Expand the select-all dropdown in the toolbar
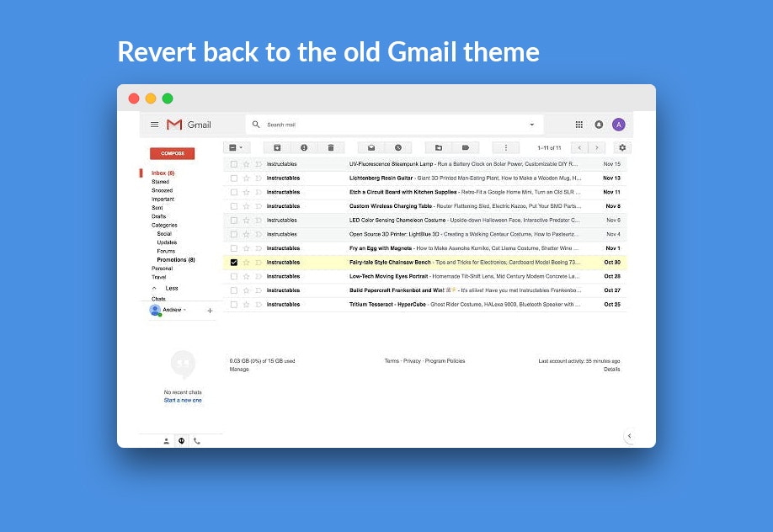 [x=243, y=147]
